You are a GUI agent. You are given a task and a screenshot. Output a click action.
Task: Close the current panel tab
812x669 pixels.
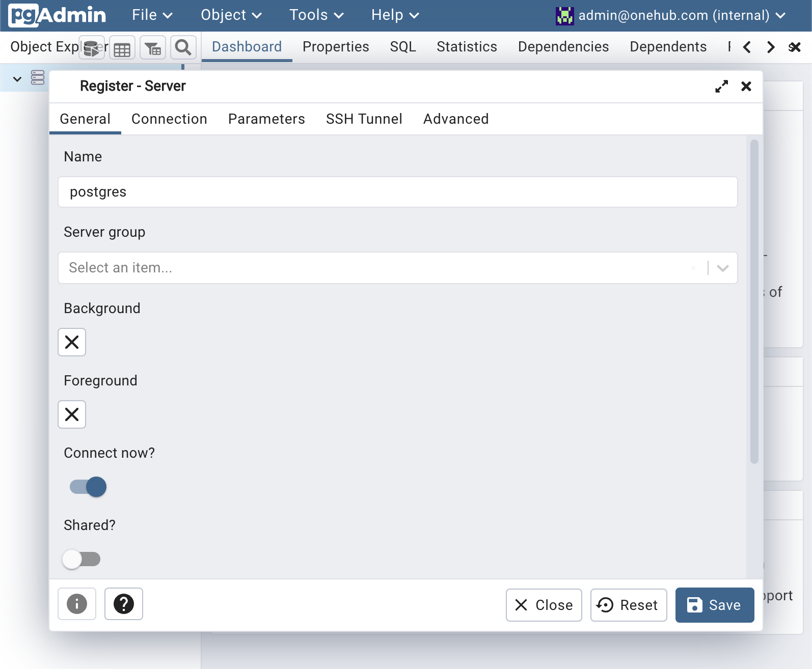[x=795, y=47]
